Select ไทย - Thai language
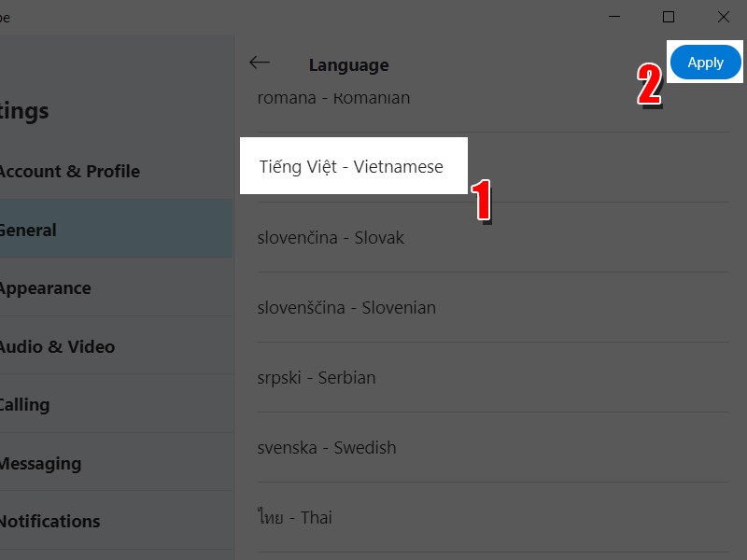The height and width of the screenshot is (560, 747). pyautogui.click(x=295, y=518)
